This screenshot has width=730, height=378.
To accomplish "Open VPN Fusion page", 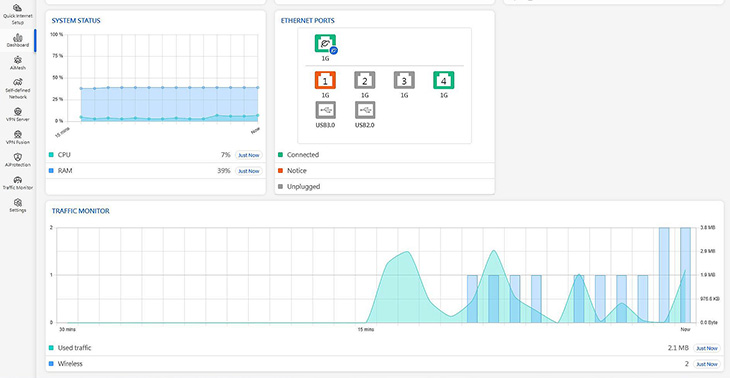I will 18,137.
